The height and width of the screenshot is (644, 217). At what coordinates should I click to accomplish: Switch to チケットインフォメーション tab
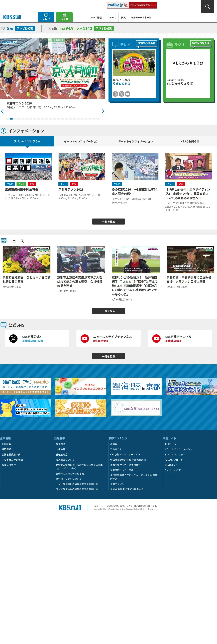(136, 141)
